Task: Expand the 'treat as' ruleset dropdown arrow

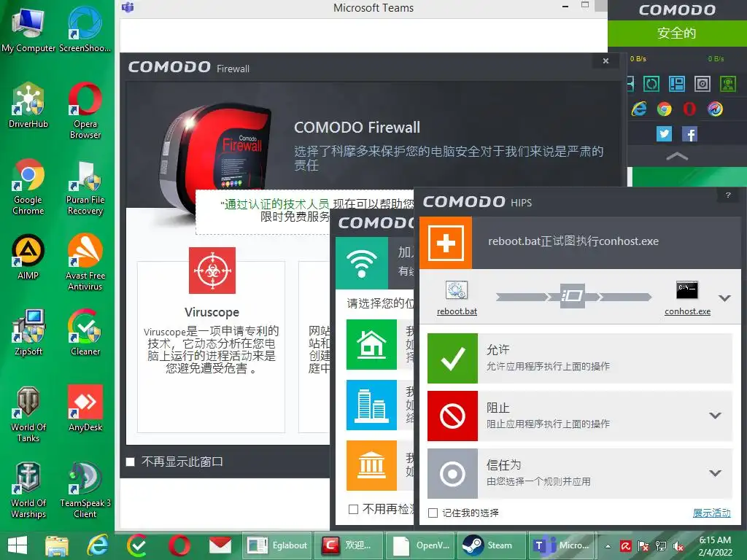Action: click(x=715, y=473)
